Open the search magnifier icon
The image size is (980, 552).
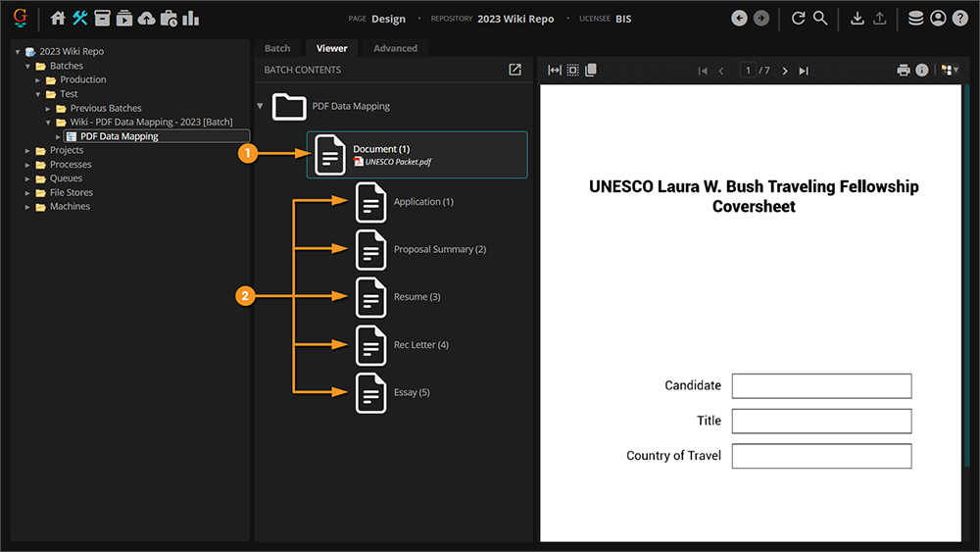[x=820, y=19]
